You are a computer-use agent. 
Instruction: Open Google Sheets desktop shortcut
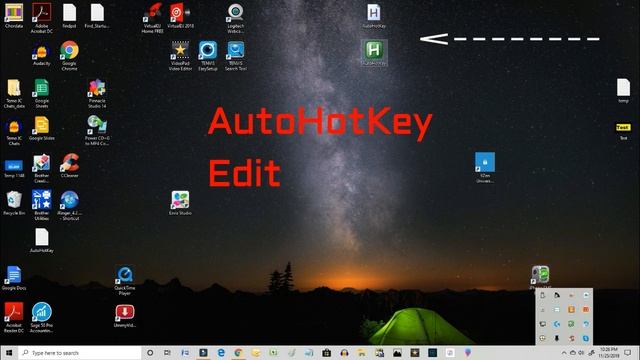(42, 93)
